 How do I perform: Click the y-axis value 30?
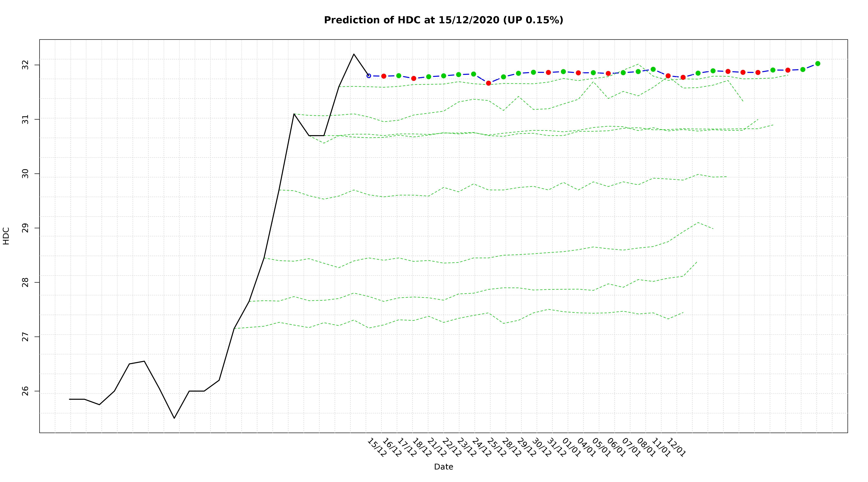[26, 174]
